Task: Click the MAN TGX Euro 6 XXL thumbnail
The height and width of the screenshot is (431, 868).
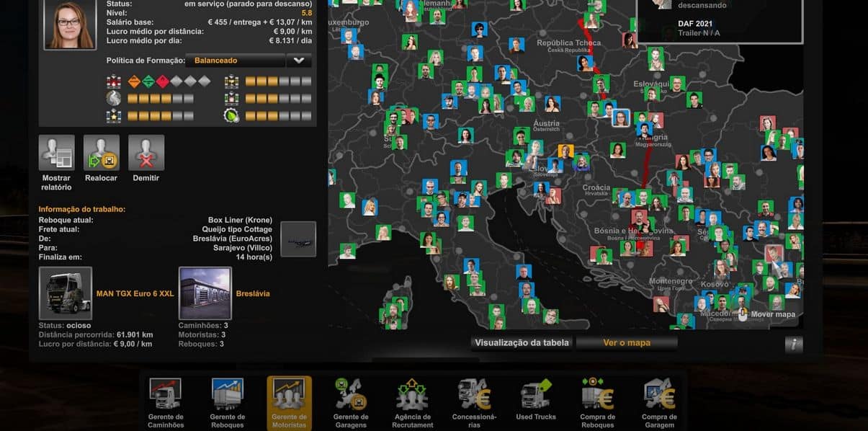Action: [x=66, y=293]
